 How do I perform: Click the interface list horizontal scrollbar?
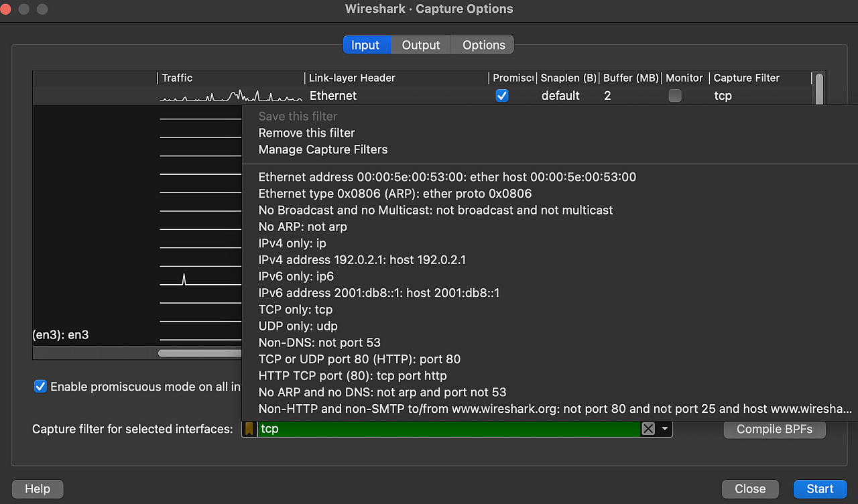point(200,353)
